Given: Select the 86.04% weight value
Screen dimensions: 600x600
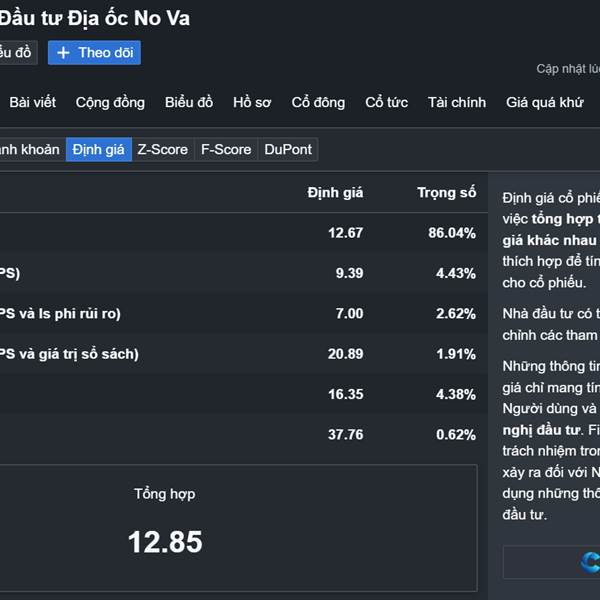Looking at the screenshot, I should tap(452, 233).
